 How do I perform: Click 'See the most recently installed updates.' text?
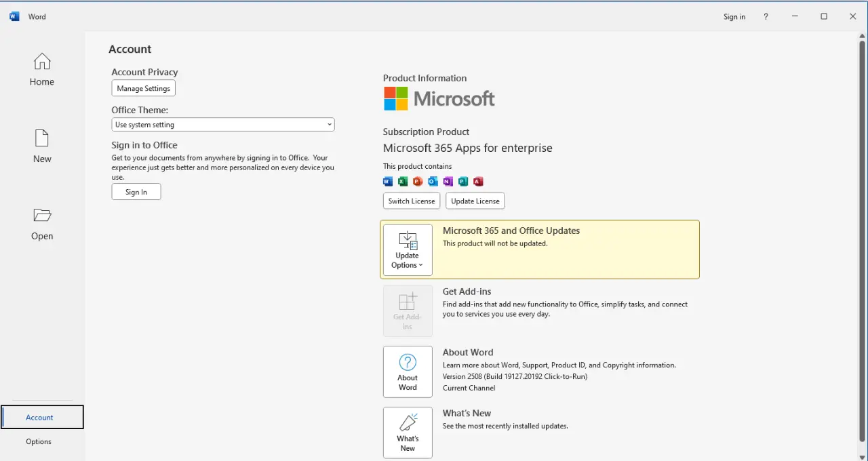coord(505,426)
